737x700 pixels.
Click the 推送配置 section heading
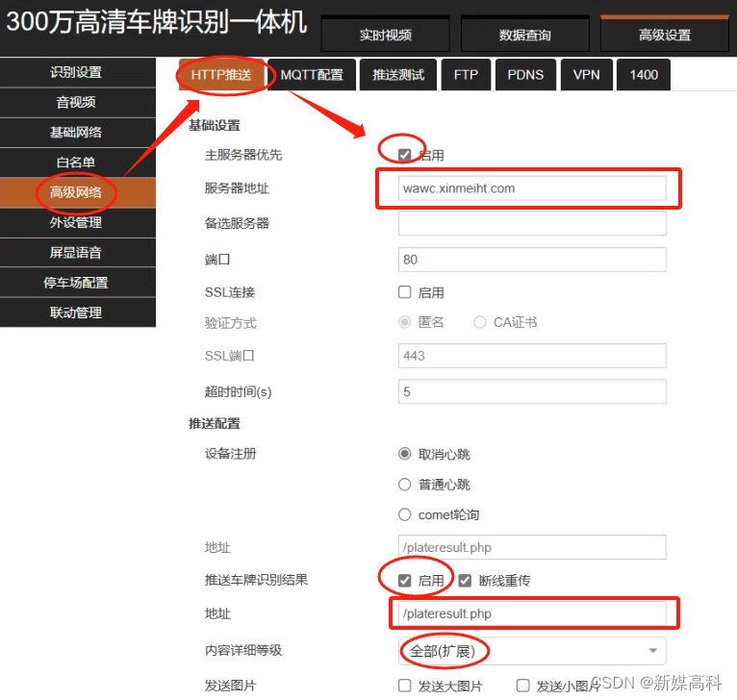[x=215, y=424]
